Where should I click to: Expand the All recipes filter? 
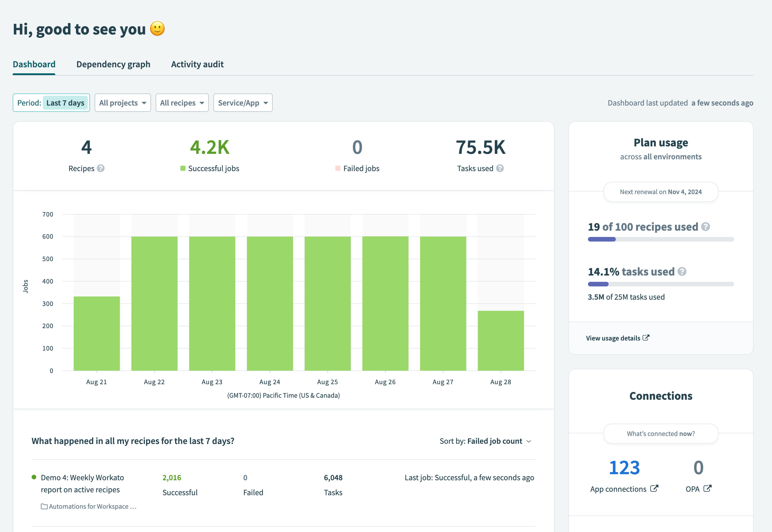pyautogui.click(x=182, y=103)
